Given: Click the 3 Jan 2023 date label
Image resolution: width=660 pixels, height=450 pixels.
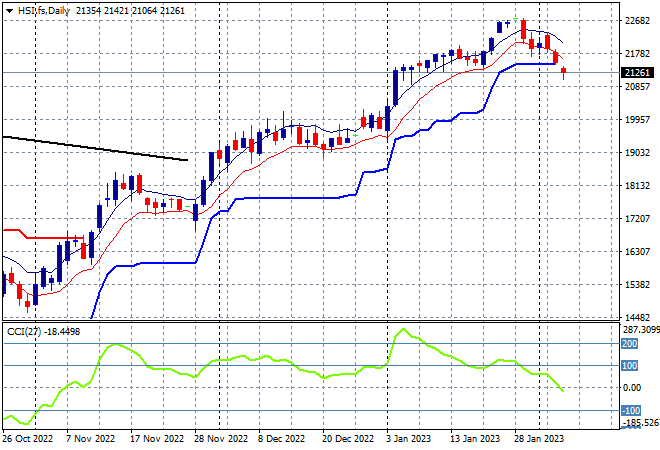Looking at the screenshot, I should [408, 439].
